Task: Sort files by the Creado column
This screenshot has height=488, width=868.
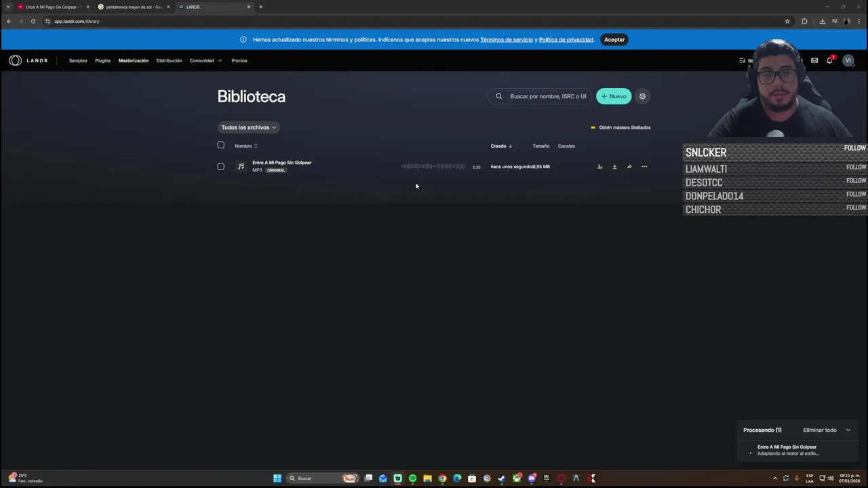Action: [x=501, y=146]
